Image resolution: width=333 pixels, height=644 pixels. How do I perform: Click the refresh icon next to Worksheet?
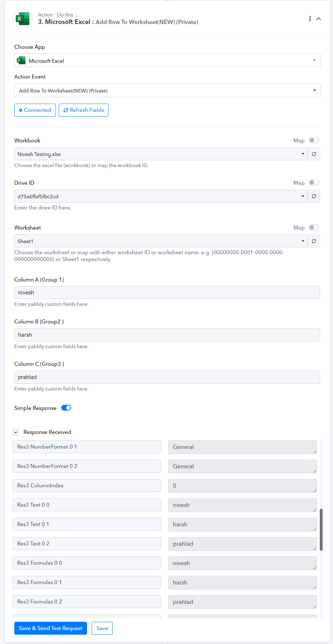coord(314,241)
